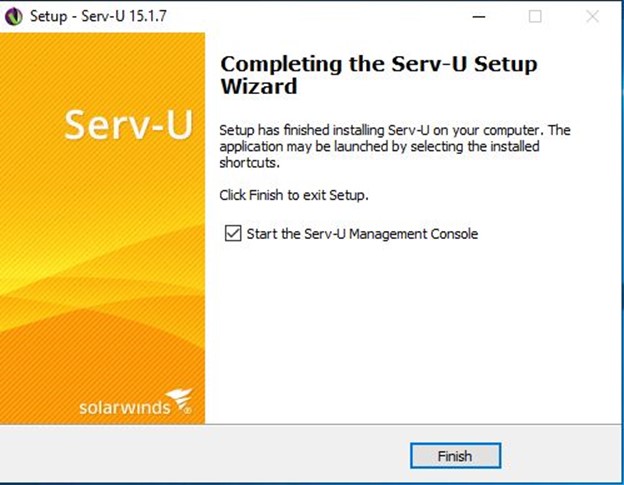Click the empty white area under the checkbox
Image resolution: width=624 pixels, height=485 pixels.
(x=414, y=330)
